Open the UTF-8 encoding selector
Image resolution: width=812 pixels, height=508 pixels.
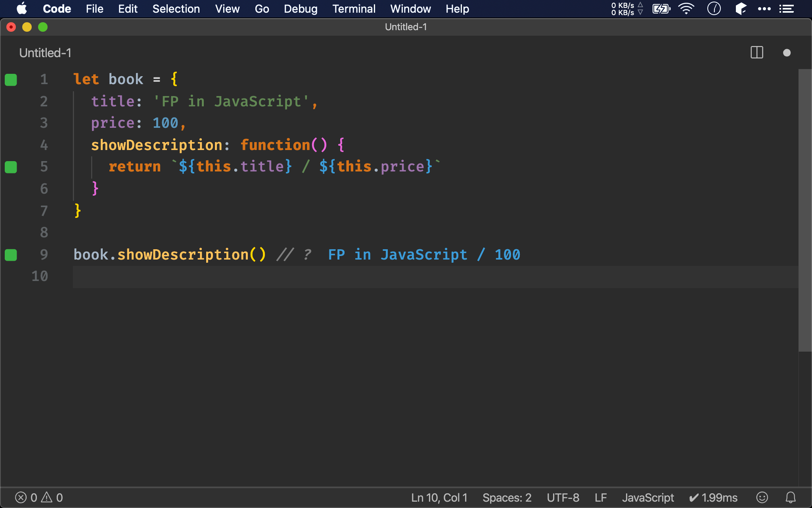pyautogui.click(x=563, y=497)
